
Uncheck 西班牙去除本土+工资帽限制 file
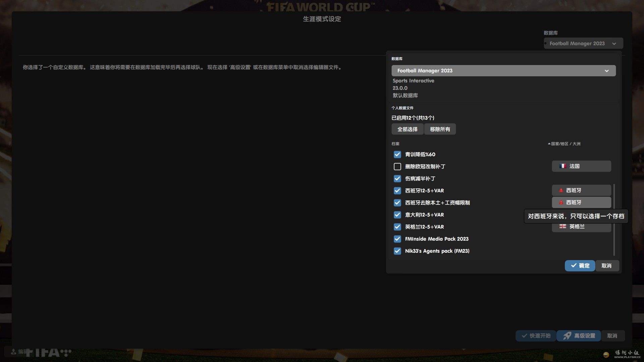[x=397, y=203]
